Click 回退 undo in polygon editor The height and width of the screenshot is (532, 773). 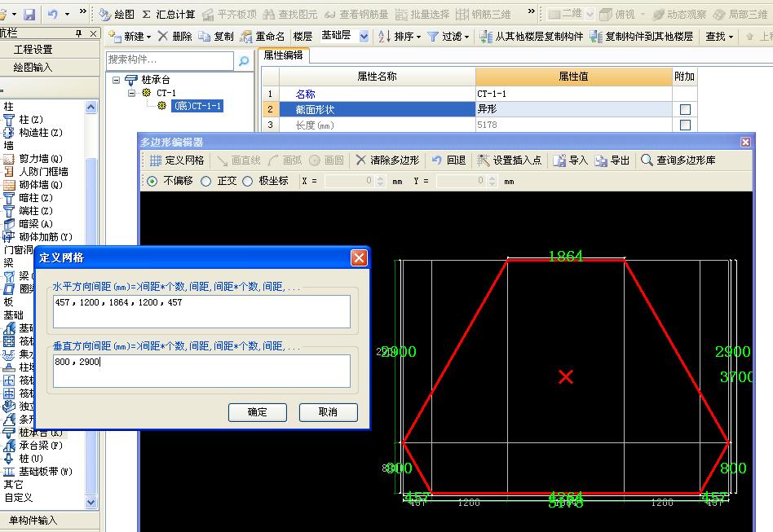click(448, 160)
